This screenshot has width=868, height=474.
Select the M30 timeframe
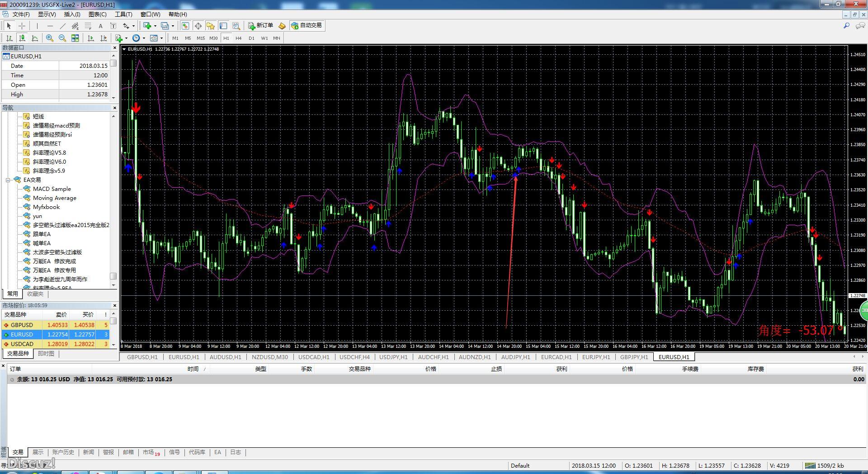click(x=213, y=38)
